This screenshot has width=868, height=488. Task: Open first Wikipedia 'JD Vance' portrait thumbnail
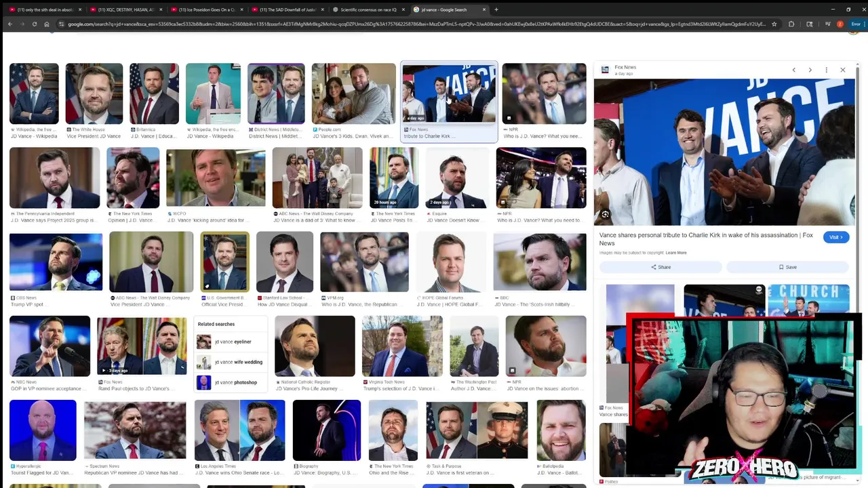point(34,94)
